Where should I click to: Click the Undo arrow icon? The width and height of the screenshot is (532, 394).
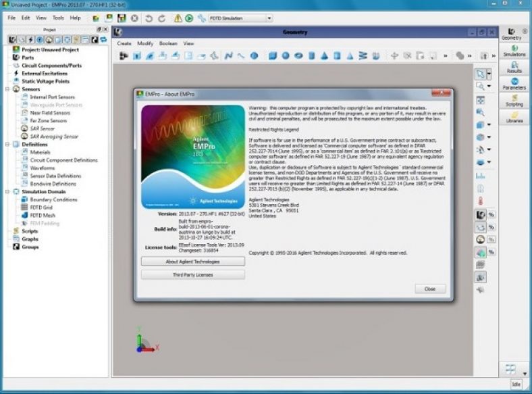pyautogui.click(x=149, y=18)
